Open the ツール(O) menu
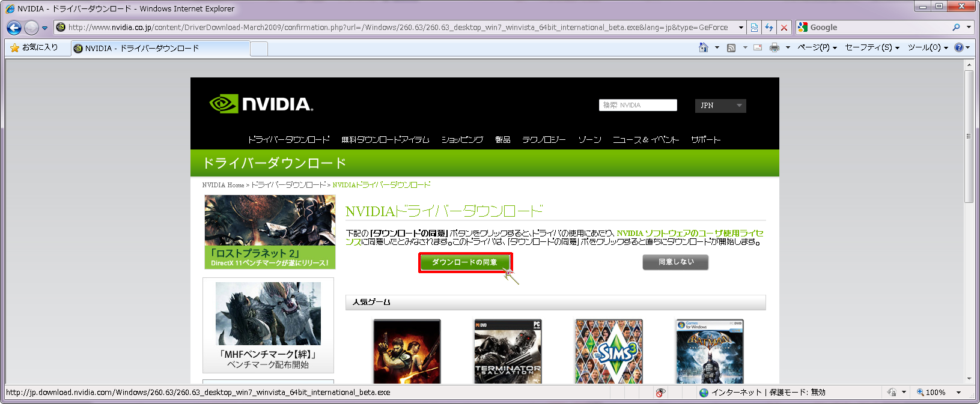 [x=928, y=47]
